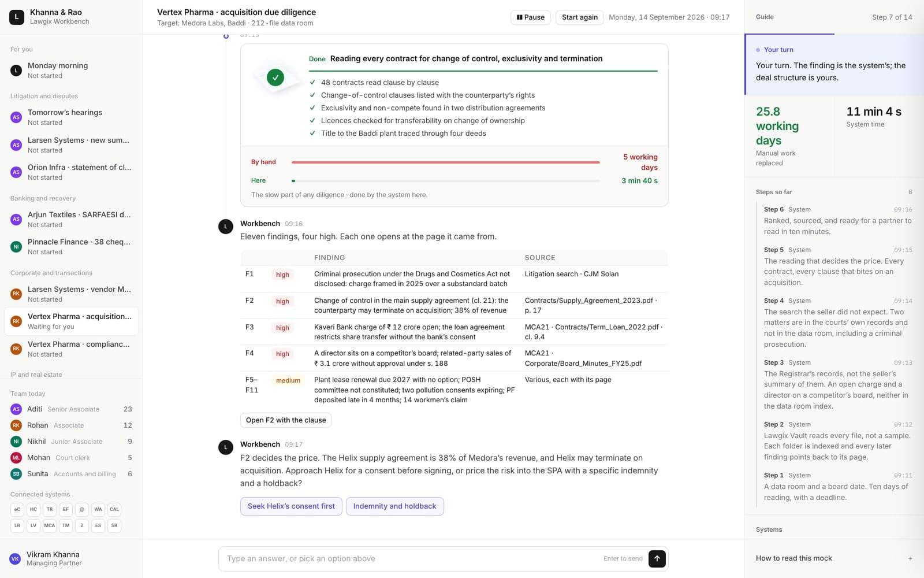
Task: Click the send arrow button
Action: pos(657,558)
